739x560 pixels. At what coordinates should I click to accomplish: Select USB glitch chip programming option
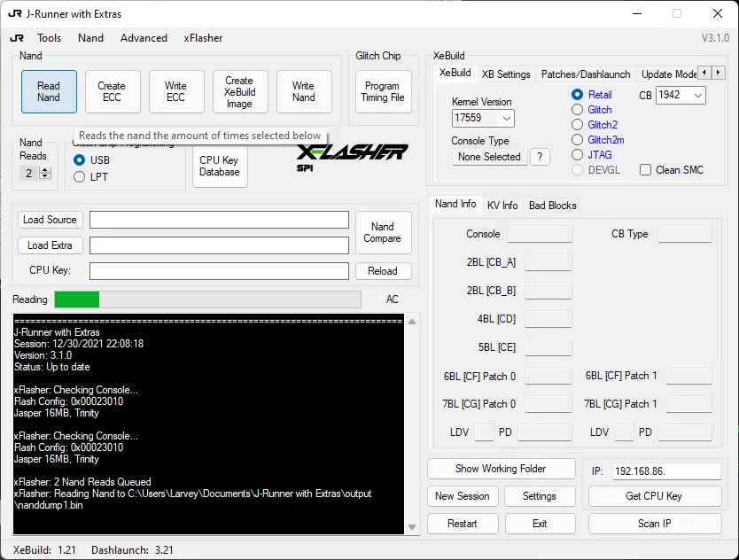(91, 160)
